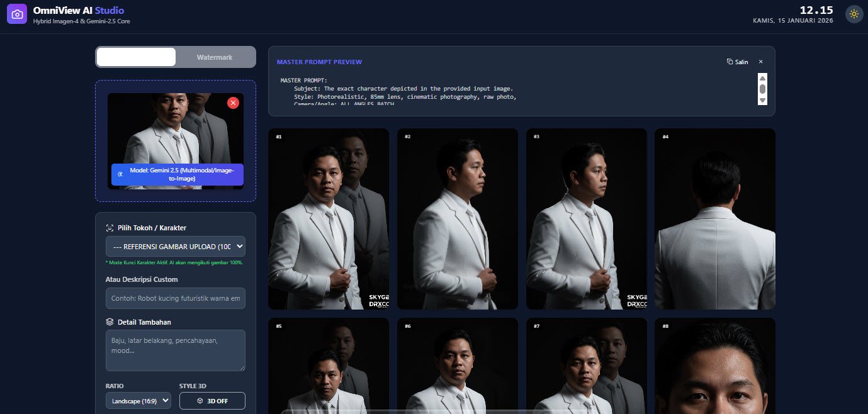Select the blank white active tab
868x414 pixels.
(136, 57)
